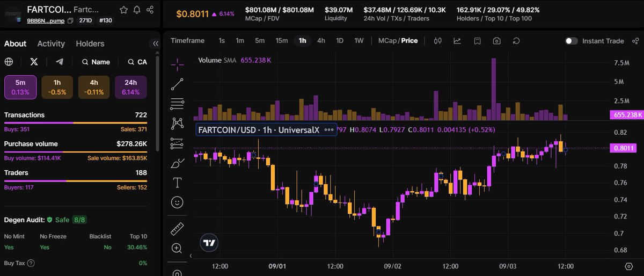Click the 271D age badge
This screenshot has height=276, width=644.
tap(85, 20)
